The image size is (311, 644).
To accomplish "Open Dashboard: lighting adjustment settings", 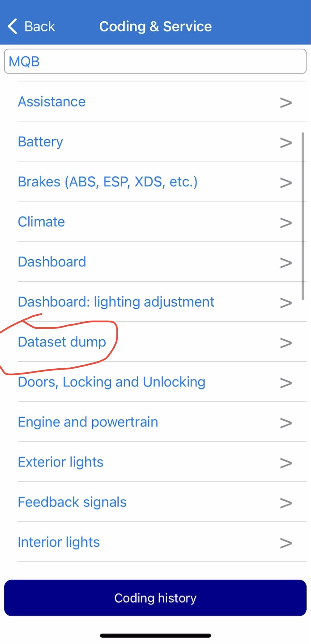I will pyautogui.click(x=116, y=302).
